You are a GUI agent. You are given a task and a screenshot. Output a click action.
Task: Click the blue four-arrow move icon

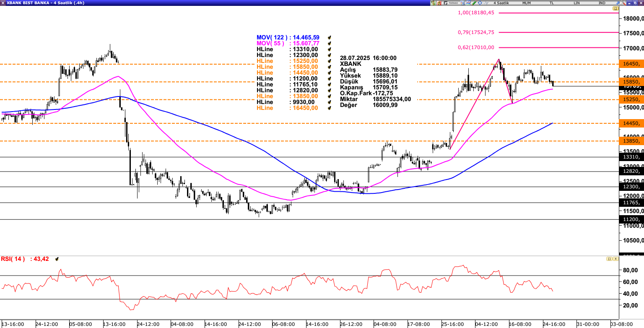tap(480, 3)
